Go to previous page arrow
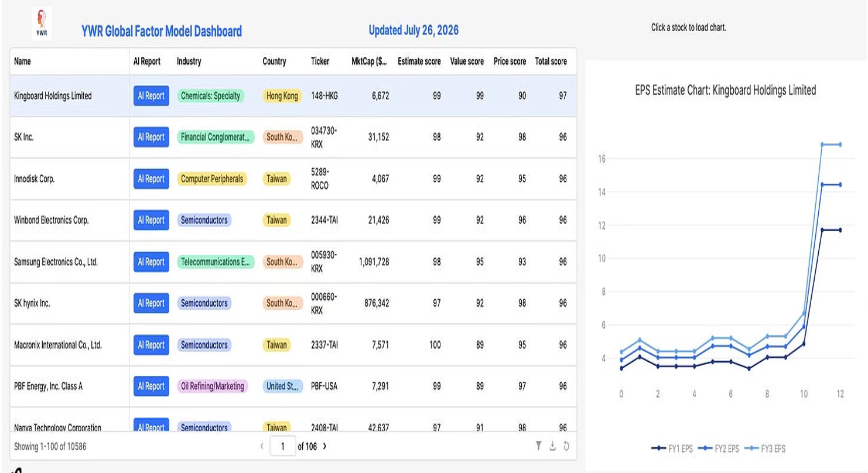The image size is (868, 473). tap(262, 447)
